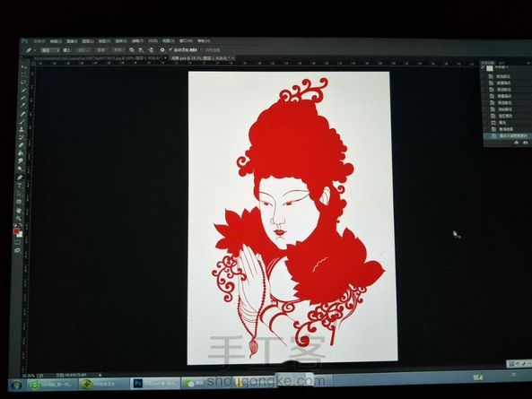Select the Eyedropper tool
This screenshot has height=399, width=532.
(23, 106)
